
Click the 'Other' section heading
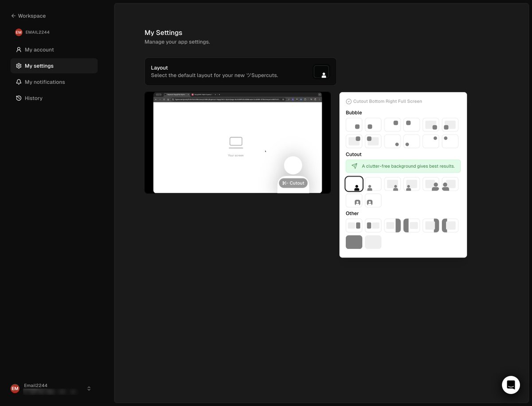coord(352,213)
